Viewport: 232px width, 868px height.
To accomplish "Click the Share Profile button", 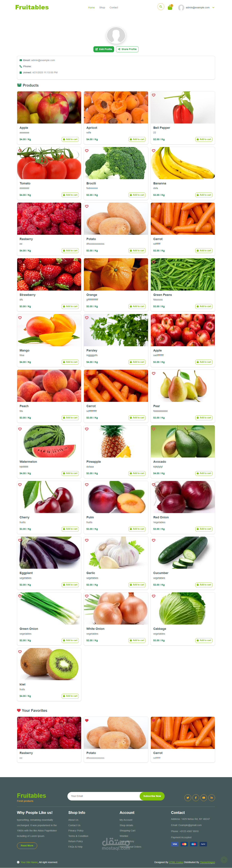I will click(x=127, y=49).
